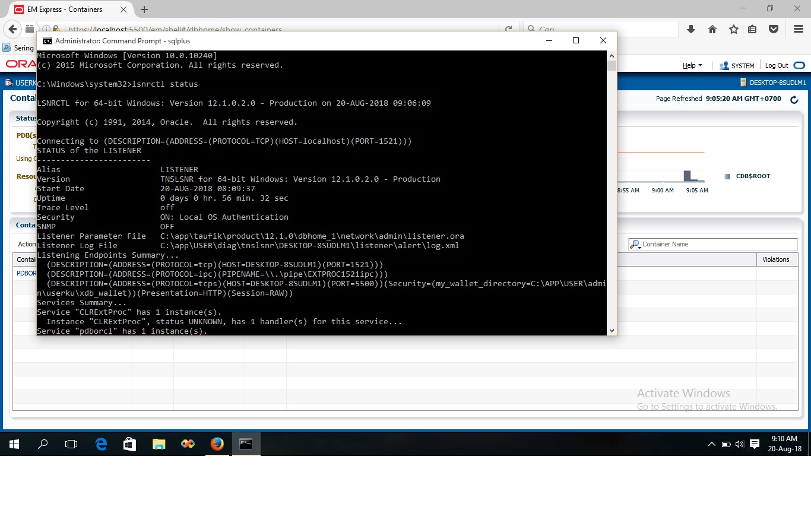Screen dimensions: 811x532
Task: Select the EM Express - Containers browser tab
Action: (64, 9)
